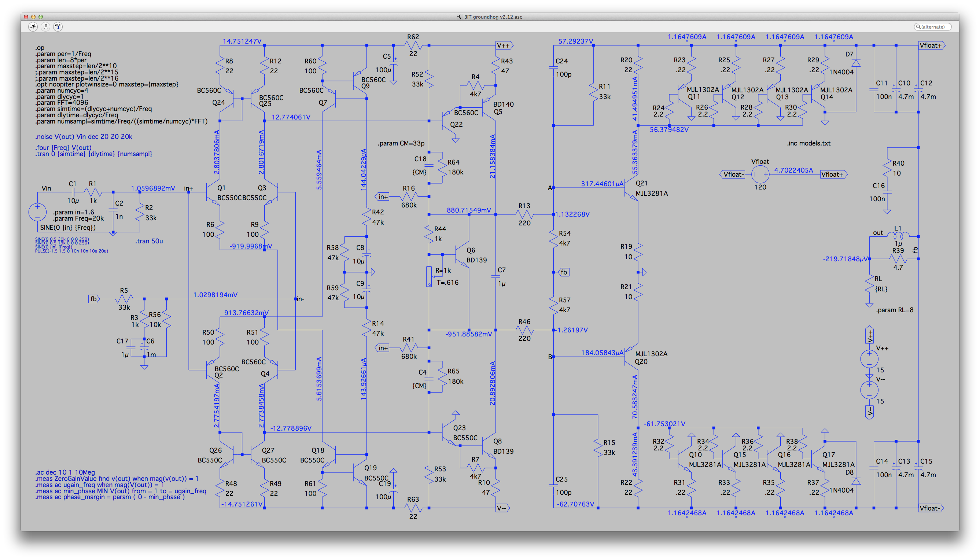The width and height of the screenshot is (980, 560).
Task: Click the 57.29237V voltage label
Action: point(575,41)
